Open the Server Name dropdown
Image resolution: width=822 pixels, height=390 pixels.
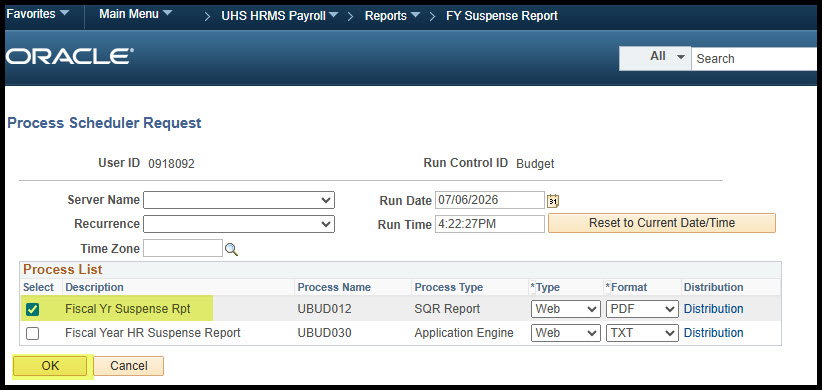[239, 200]
